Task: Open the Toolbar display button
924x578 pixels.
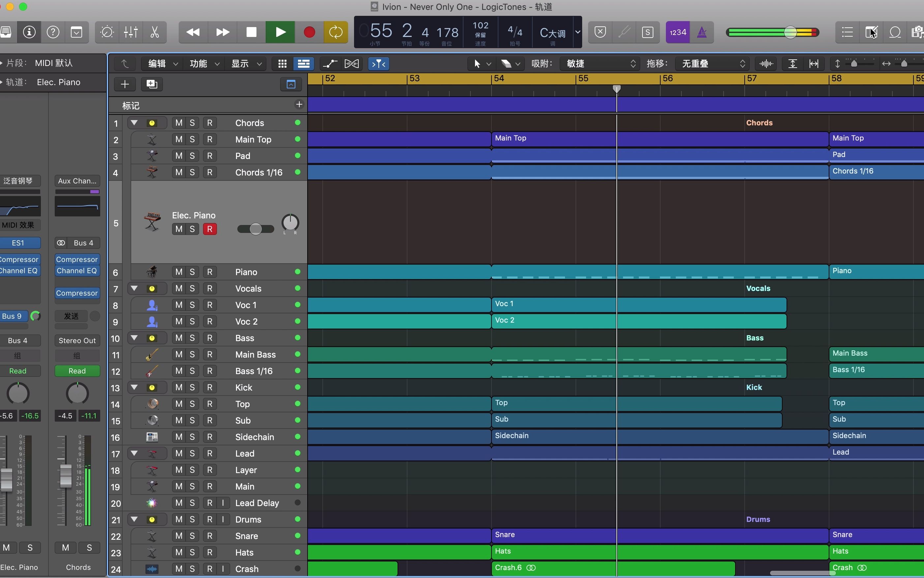Action: [x=77, y=32]
